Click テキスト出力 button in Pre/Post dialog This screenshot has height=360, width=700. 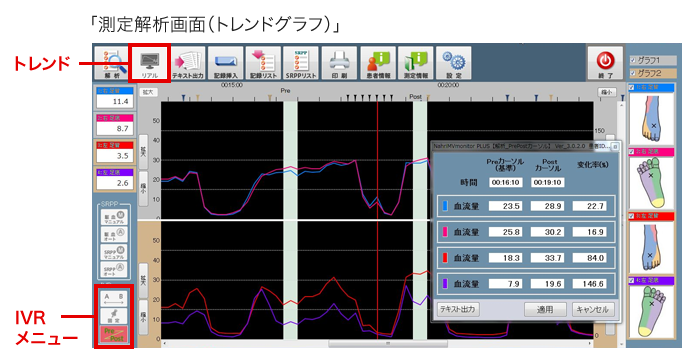tap(457, 309)
